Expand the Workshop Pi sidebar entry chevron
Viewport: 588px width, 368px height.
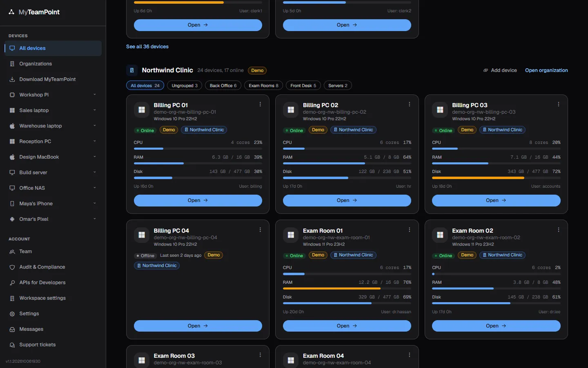[x=95, y=94]
